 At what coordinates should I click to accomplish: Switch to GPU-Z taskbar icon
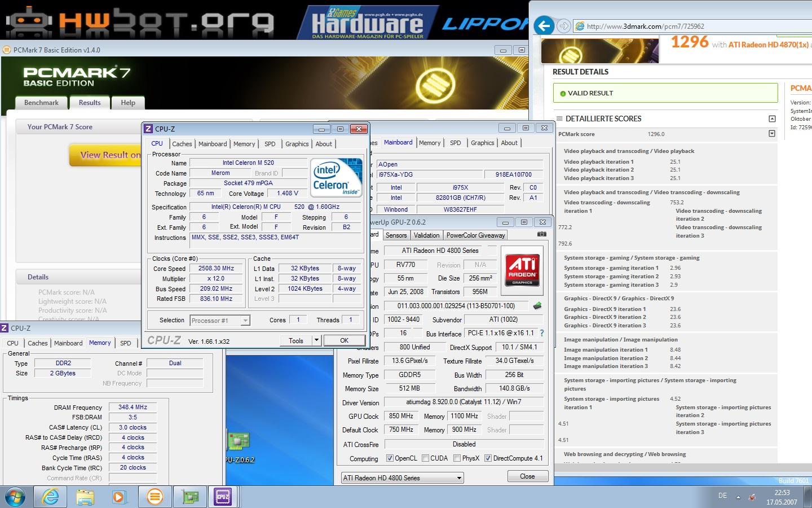[x=189, y=497]
